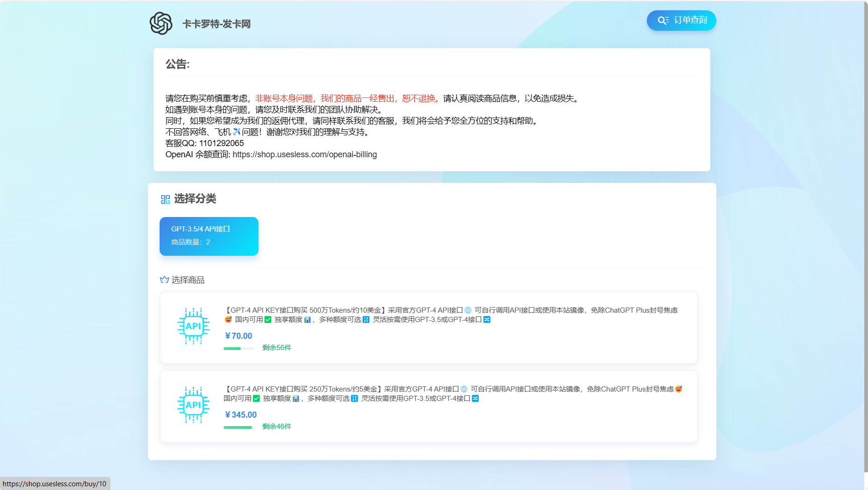Click the API chip icon of ¥70.00 product
The height and width of the screenshot is (490, 868).
(x=193, y=326)
